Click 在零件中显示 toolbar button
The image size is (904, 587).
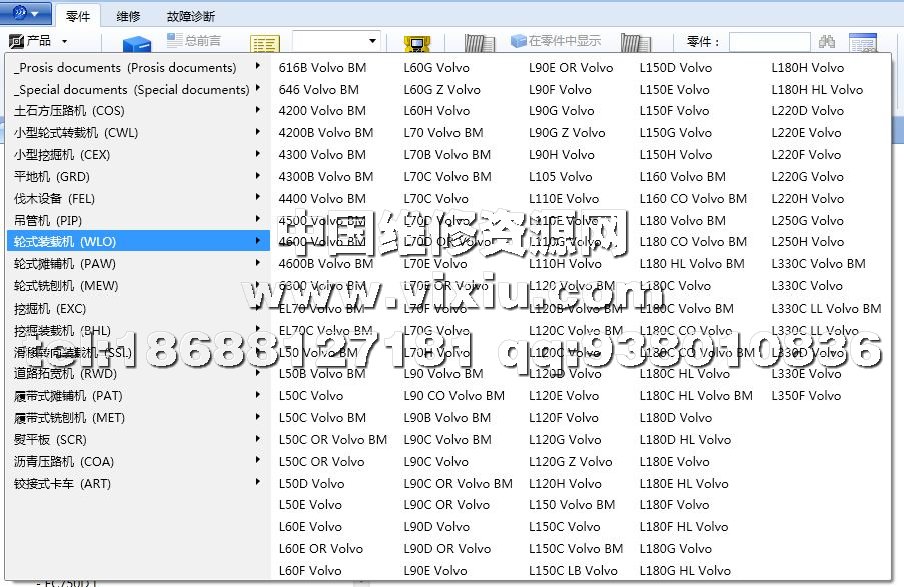tap(556, 41)
